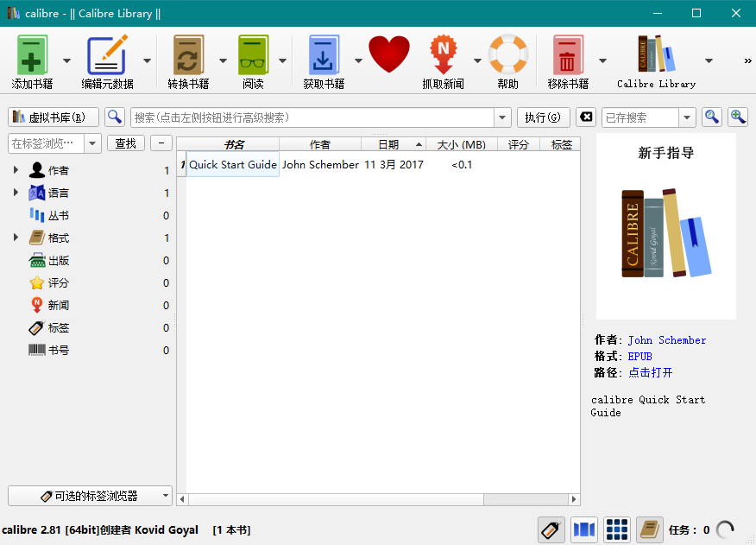Expand the 格式 (Formats) tree node

16,238
